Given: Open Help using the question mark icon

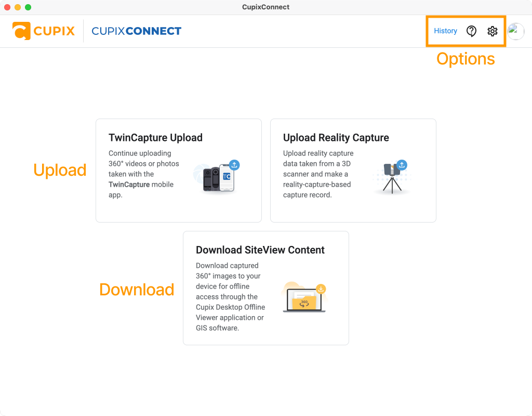Looking at the screenshot, I should [x=471, y=31].
